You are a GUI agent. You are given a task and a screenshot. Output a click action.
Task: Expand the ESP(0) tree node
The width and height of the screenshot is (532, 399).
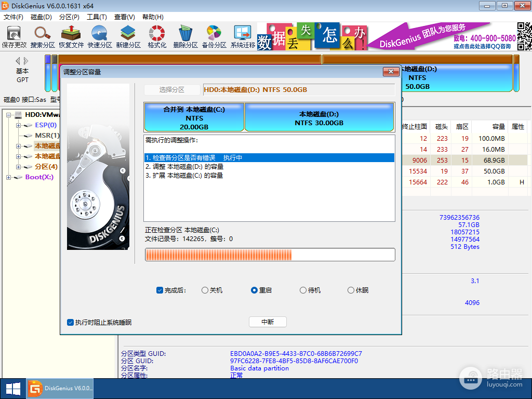(19, 125)
